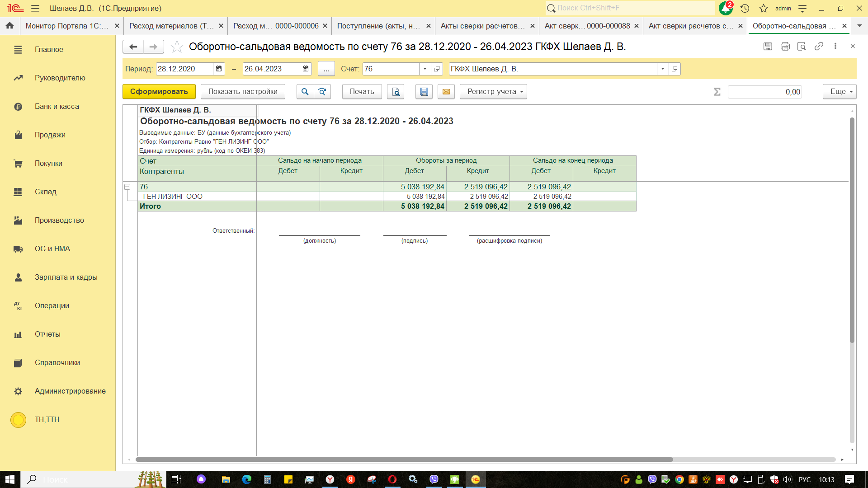Select Итого debit turnover 5 038 192,84
This screenshot has height=488, width=868.
[x=415, y=206]
